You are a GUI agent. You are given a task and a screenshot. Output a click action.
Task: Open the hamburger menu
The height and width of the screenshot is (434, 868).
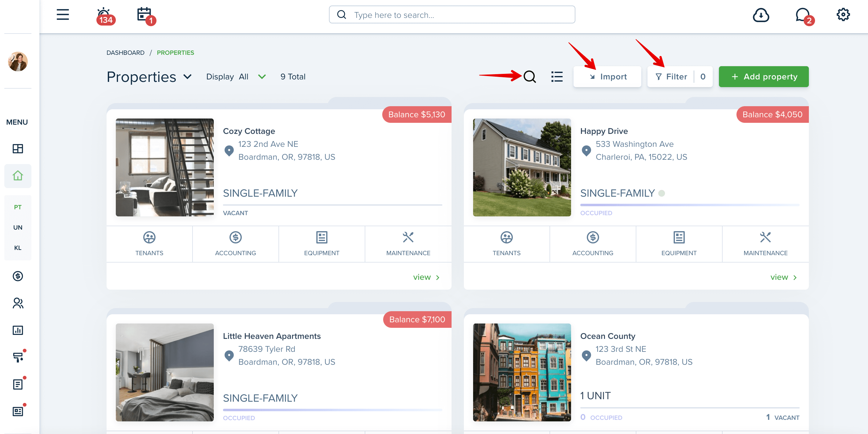click(63, 14)
